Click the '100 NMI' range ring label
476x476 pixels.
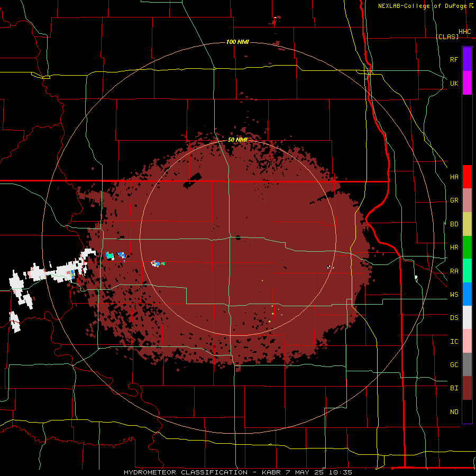tap(237, 42)
